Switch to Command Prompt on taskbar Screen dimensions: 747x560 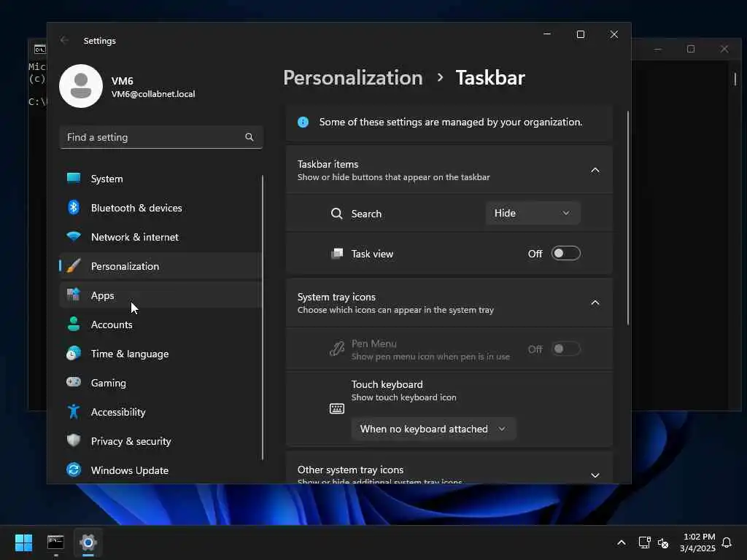click(x=55, y=542)
